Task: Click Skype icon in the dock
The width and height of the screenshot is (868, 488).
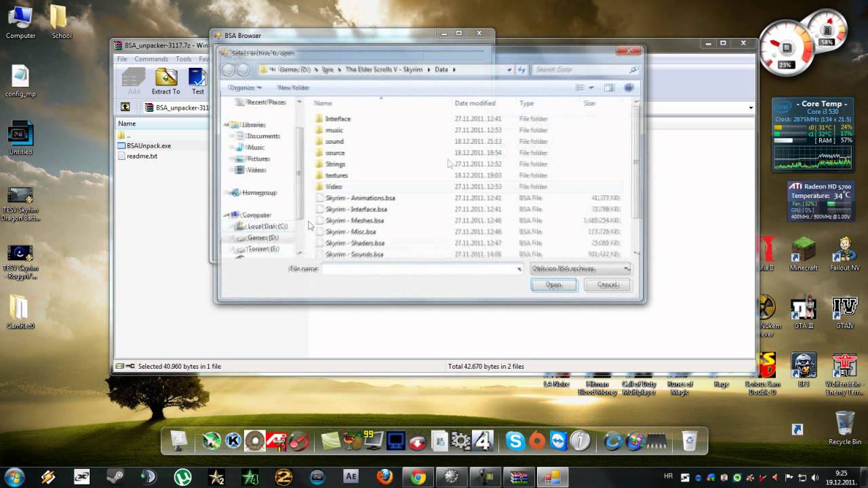Action: click(515, 441)
